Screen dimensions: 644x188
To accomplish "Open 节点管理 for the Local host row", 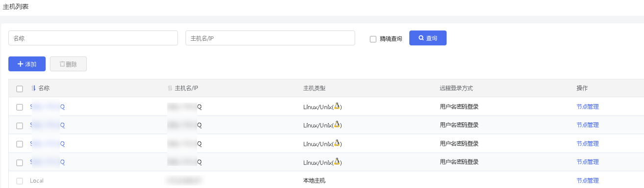I will click(588, 181).
